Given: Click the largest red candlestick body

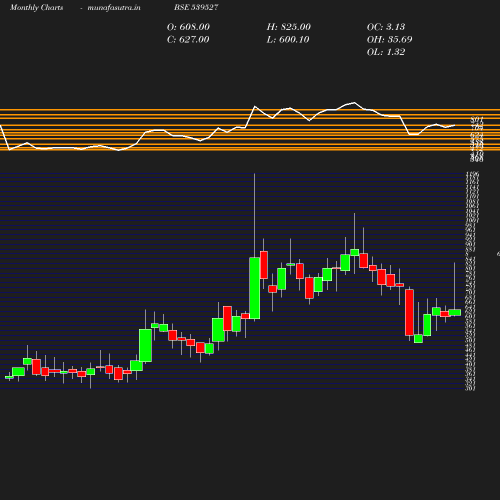Looking at the screenshot, I should pyautogui.click(x=409, y=312).
